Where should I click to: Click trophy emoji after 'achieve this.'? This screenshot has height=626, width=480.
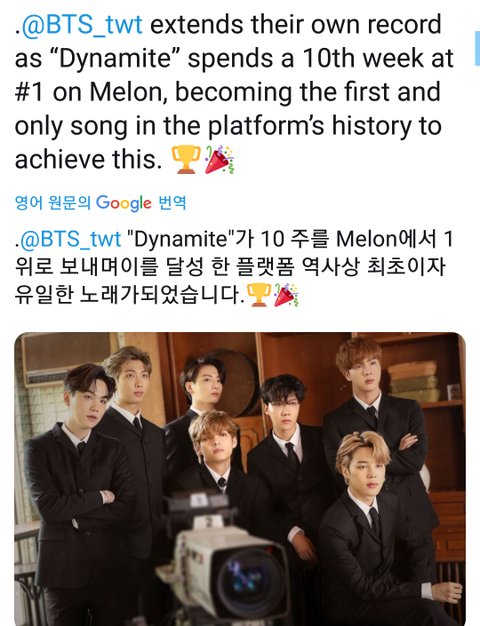[x=186, y=160]
